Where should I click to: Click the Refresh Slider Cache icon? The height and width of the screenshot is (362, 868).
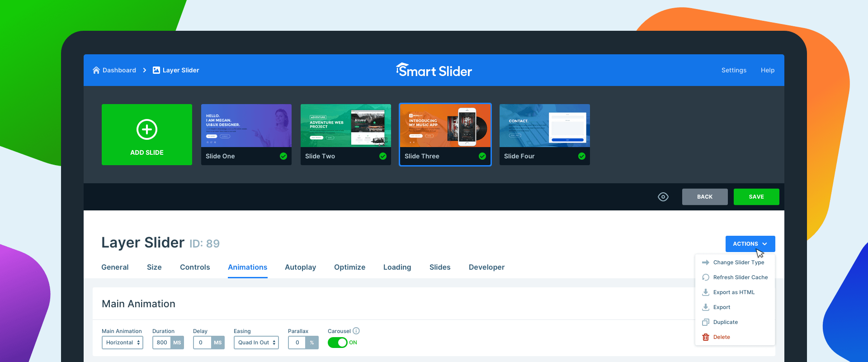pyautogui.click(x=706, y=277)
